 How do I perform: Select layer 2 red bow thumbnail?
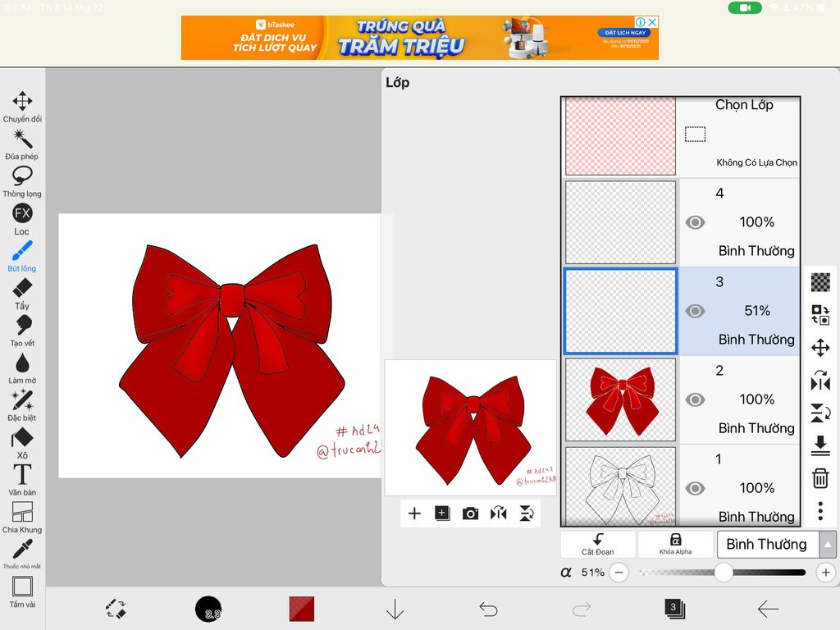click(x=620, y=399)
